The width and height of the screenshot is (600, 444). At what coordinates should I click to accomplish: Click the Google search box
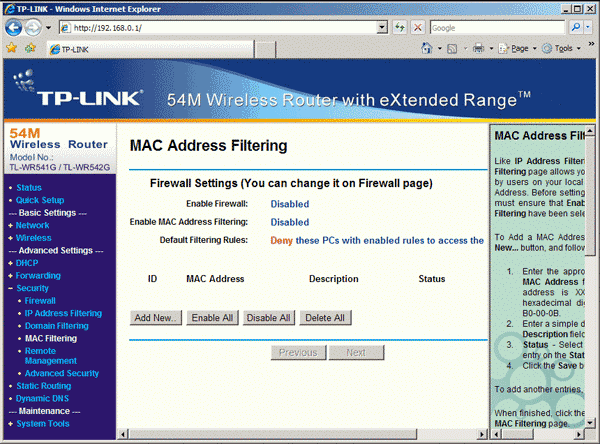click(x=497, y=28)
